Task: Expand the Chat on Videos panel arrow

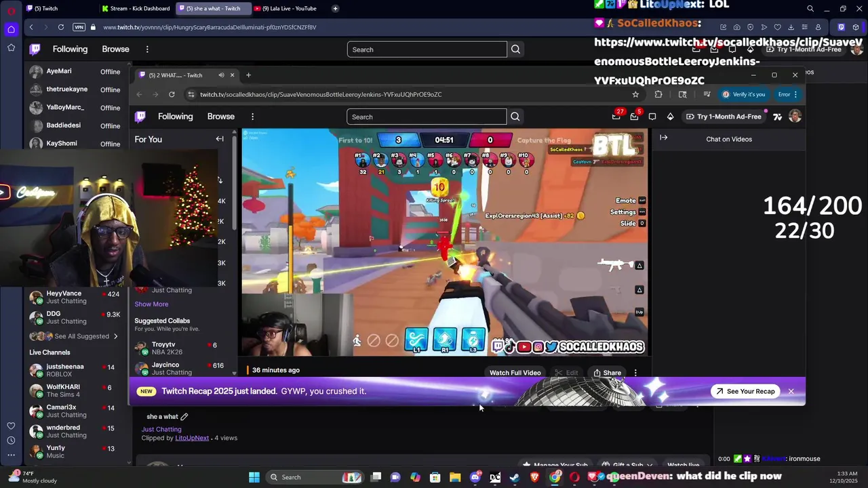Action: pos(664,138)
